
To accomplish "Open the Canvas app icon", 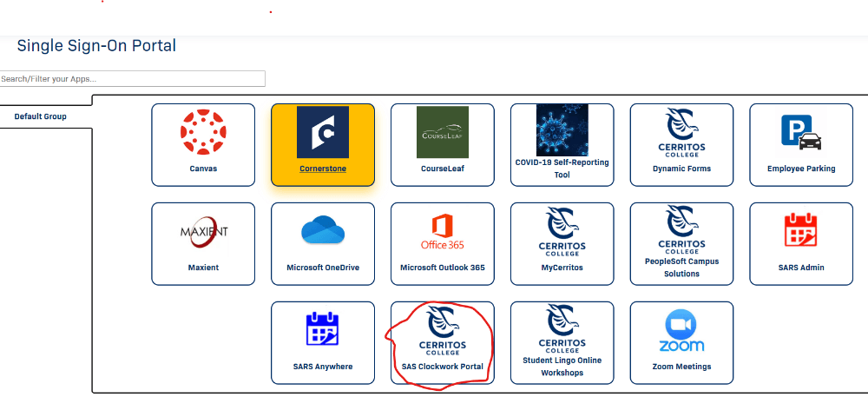I will [203, 132].
